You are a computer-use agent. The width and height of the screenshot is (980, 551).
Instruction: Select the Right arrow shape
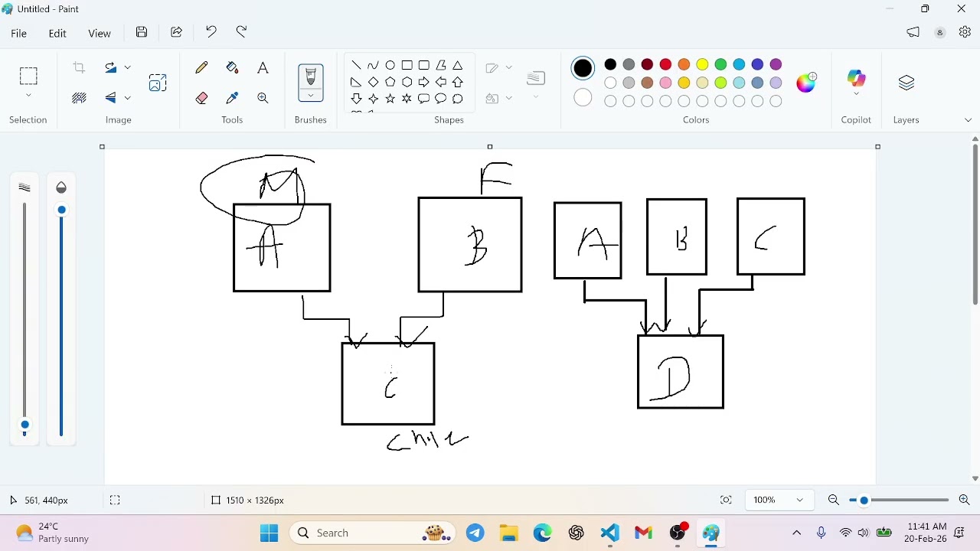tap(424, 82)
